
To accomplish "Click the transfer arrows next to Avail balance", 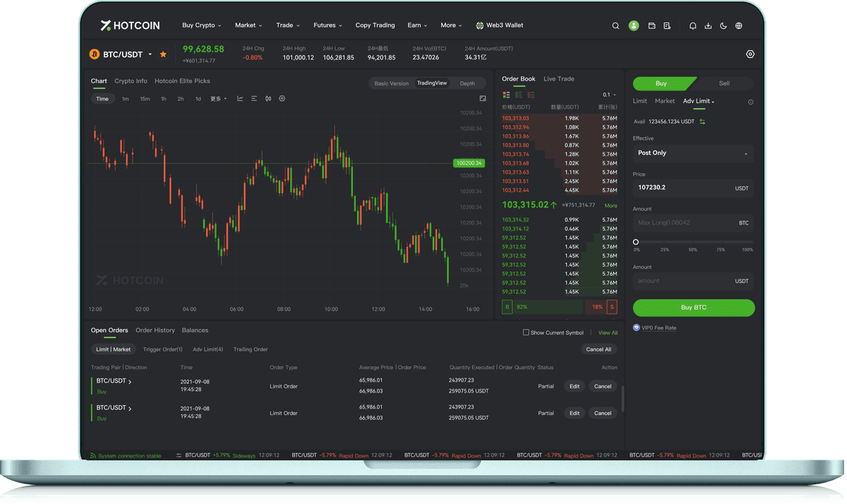I will (702, 121).
